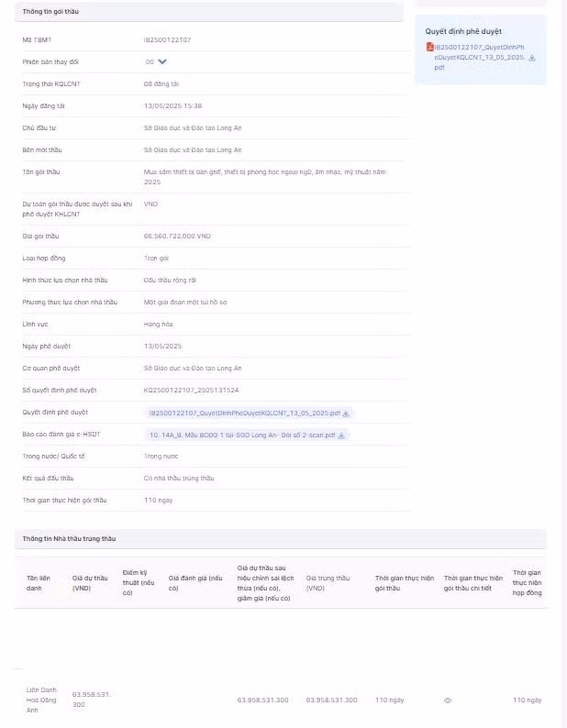Click the red PDF icon in sidebar
567x728 pixels.
coord(428,47)
